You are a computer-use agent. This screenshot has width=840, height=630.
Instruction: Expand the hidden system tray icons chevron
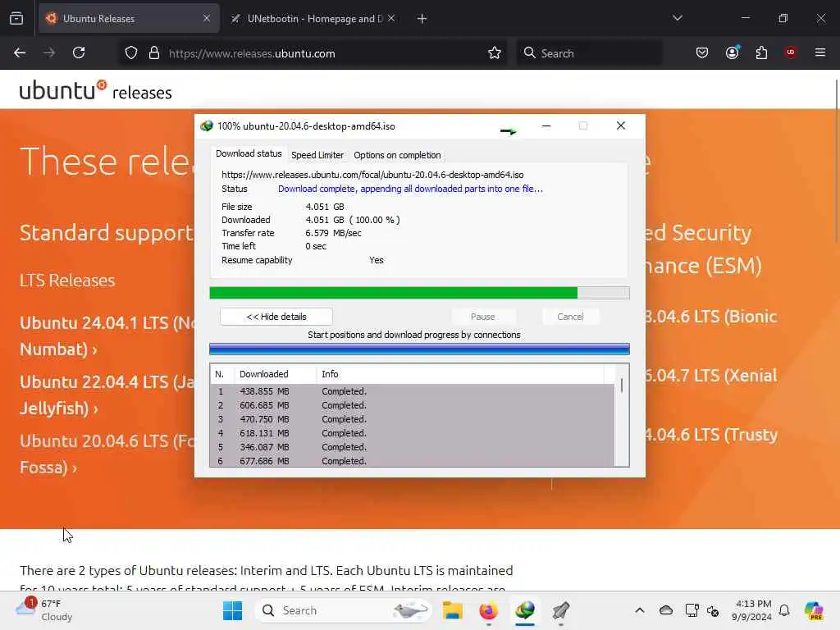640,610
